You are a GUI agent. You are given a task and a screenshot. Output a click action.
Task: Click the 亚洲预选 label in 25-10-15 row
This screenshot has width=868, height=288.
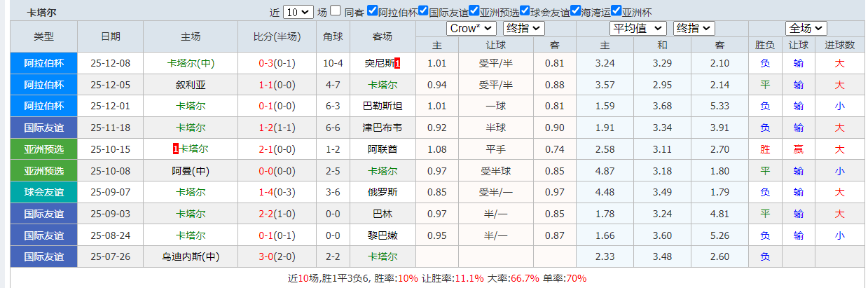tap(43, 149)
